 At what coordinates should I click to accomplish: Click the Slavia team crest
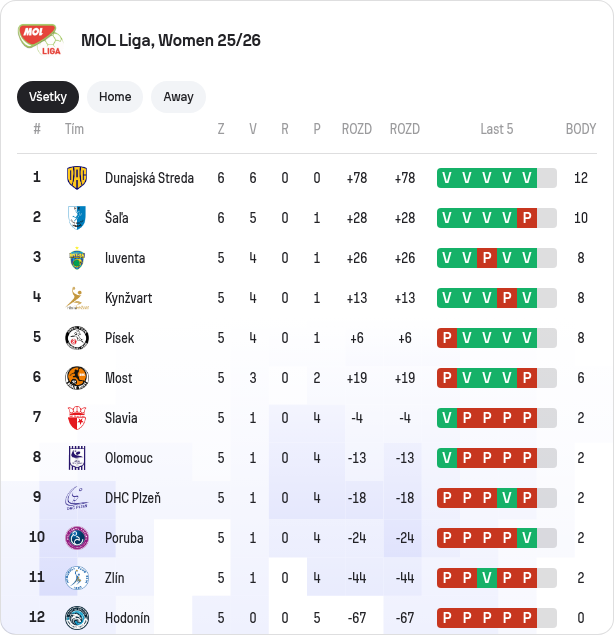click(77, 418)
